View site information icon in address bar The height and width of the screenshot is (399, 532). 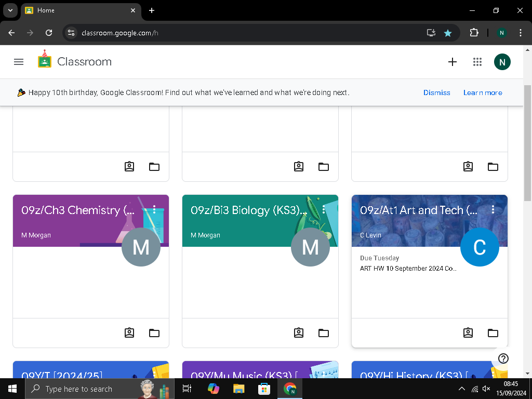(71, 33)
